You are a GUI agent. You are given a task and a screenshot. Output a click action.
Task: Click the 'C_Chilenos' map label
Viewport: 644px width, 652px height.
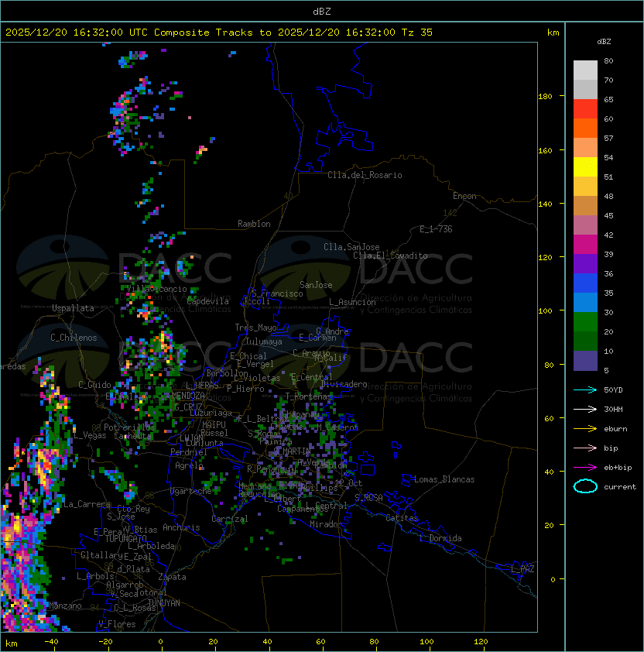point(74,338)
